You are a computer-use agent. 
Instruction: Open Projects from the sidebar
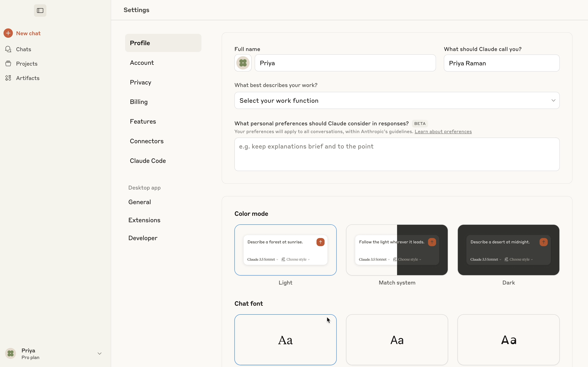click(x=27, y=64)
